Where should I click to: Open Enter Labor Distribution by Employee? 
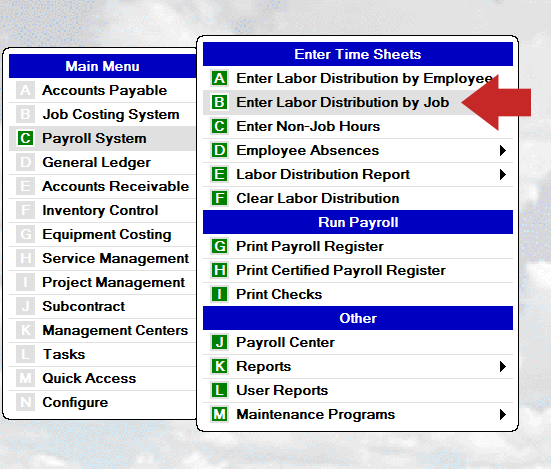point(358,78)
